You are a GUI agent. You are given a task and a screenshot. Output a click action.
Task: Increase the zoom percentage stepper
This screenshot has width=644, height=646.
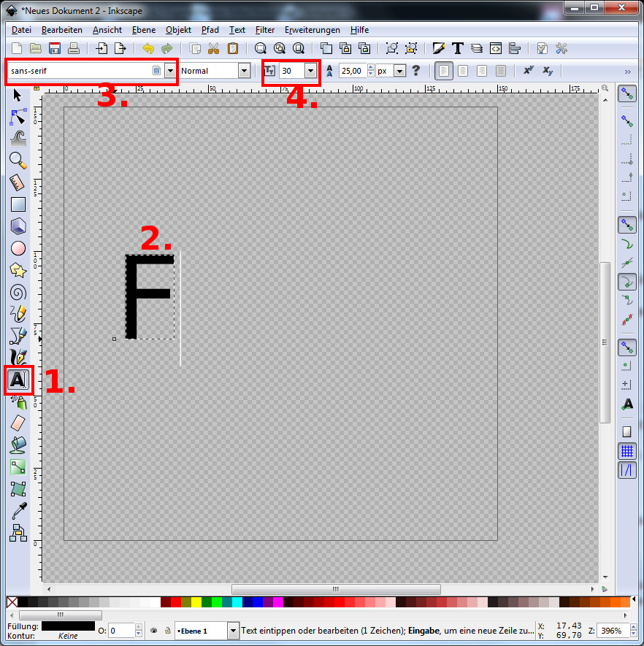pos(634,627)
